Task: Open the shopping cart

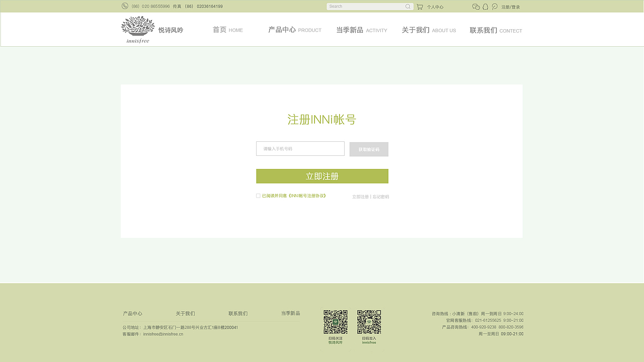Action: click(420, 7)
